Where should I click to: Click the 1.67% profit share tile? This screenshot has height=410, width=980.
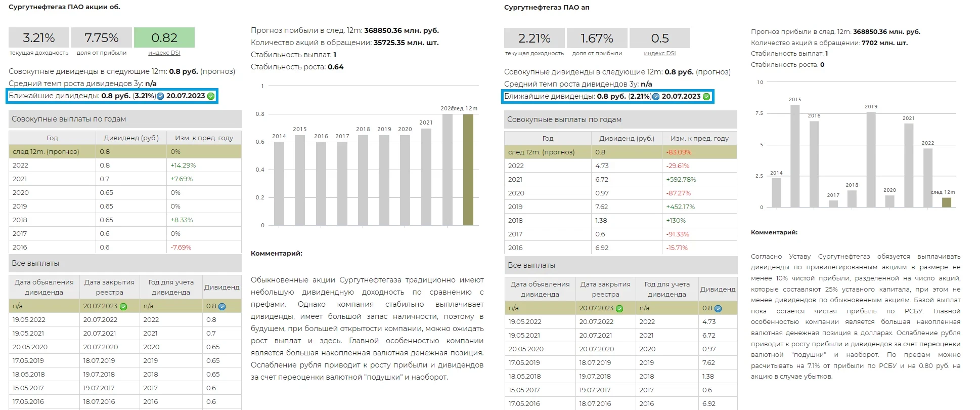[597, 38]
